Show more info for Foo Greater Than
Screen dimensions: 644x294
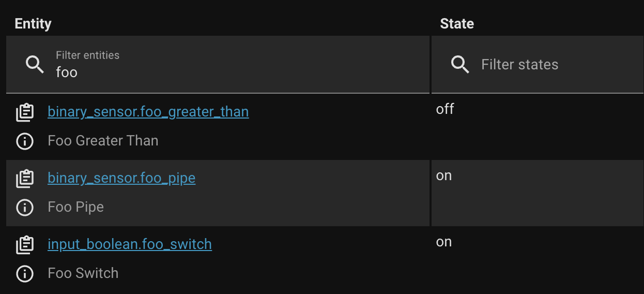(x=25, y=141)
